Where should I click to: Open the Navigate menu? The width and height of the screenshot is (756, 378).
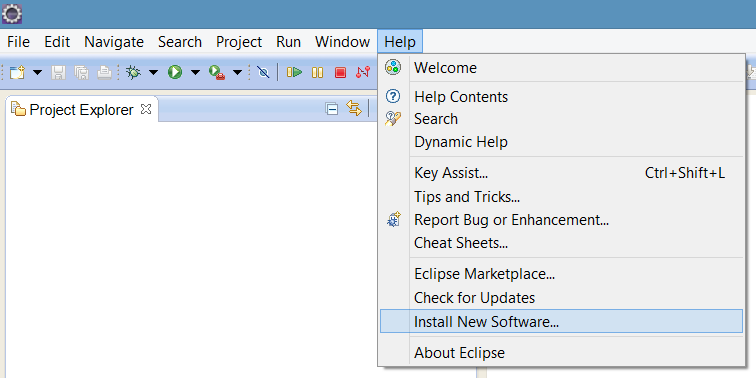pos(114,42)
